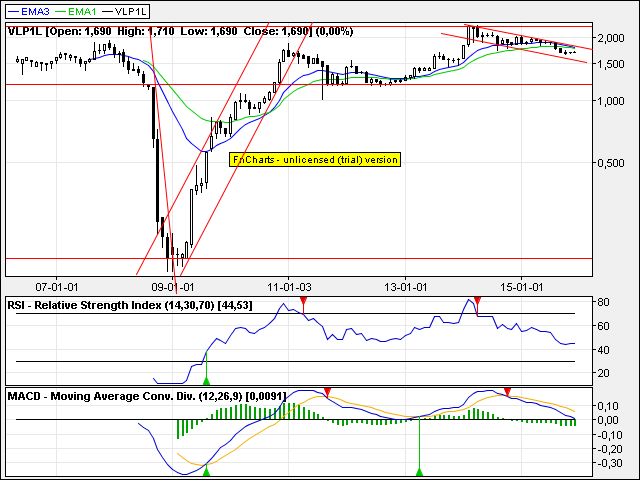Viewport: 640px width, 480px height.
Task: Click the EMA3 legend entry
Action: 29,11
